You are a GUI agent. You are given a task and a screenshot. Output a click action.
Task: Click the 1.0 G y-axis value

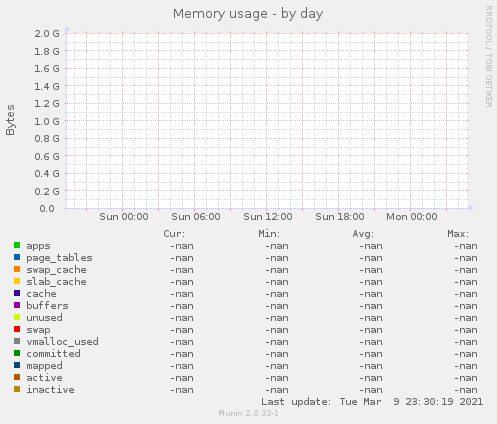47,121
